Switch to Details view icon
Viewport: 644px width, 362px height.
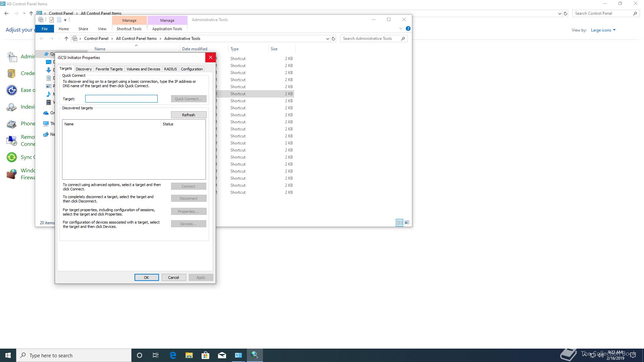click(x=399, y=223)
